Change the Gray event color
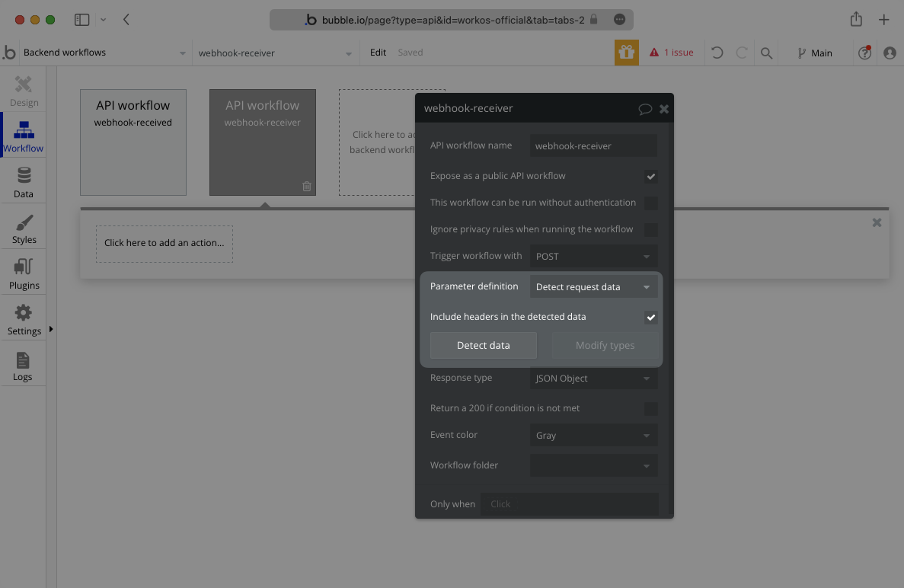Image resolution: width=904 pixels, height=588 pixels. coord(593,435)
